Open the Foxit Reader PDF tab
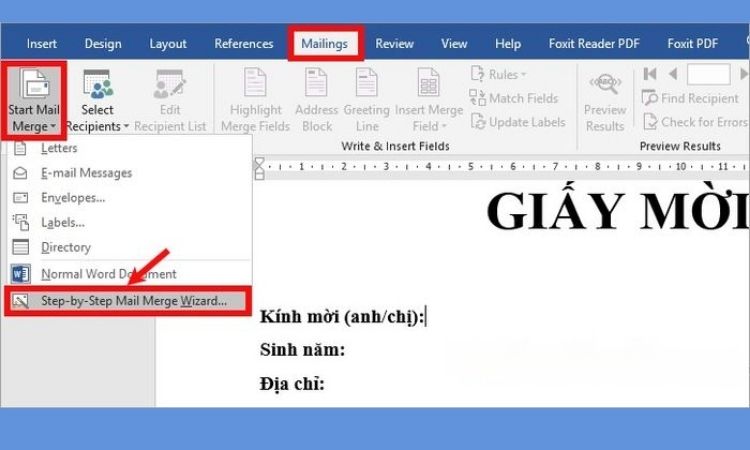750x450 pixels. (594, 44)
